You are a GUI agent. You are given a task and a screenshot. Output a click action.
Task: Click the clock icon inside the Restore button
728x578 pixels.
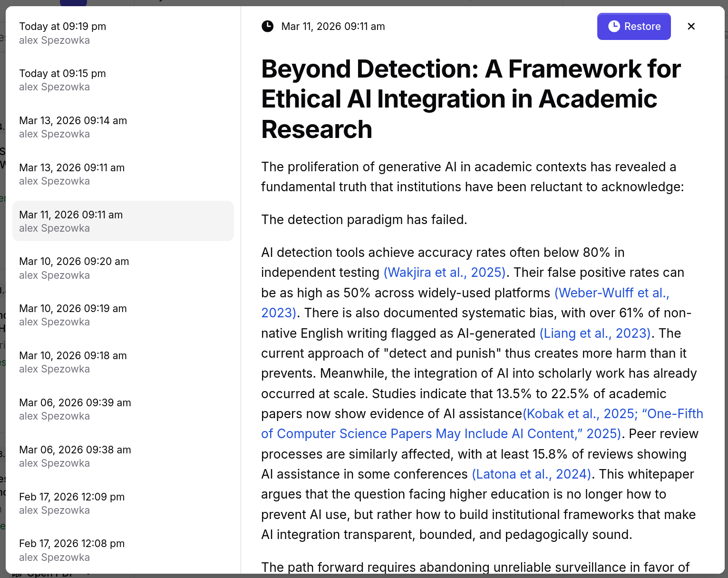615,26
